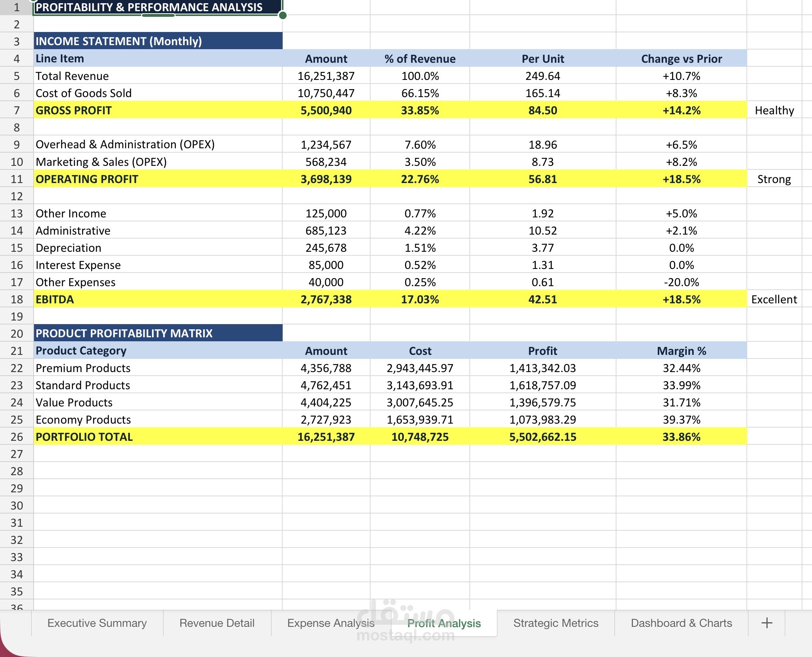Select PORTFOLIO TOTAL profit cell 5,502,662.15

543,437
